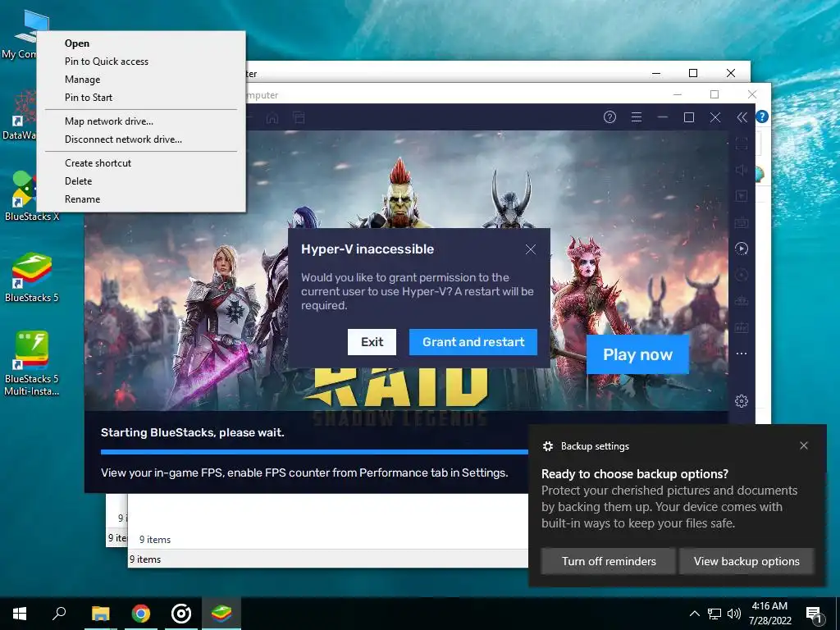The width and height of the screenshot is (840, 630).
Task: Open the three-dots more options in BlueStacks sidebar
Action: click(x=742, y=354)
